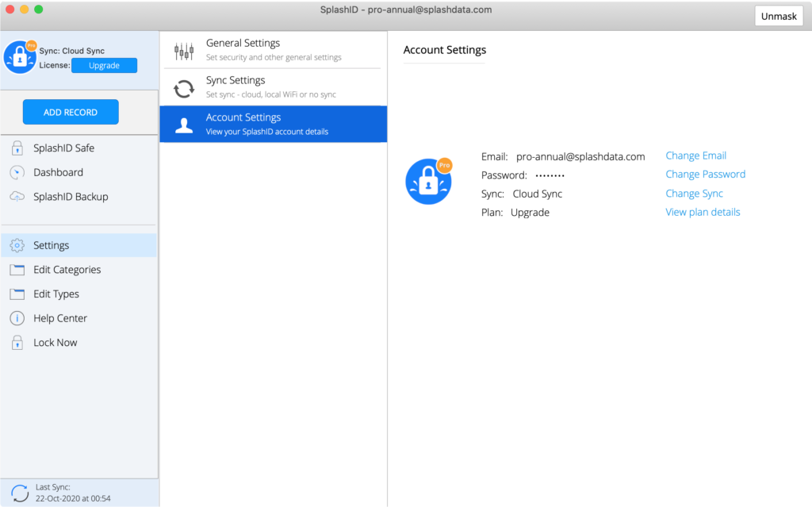Click the SplashID Safe lock icon

click(17, 148)
